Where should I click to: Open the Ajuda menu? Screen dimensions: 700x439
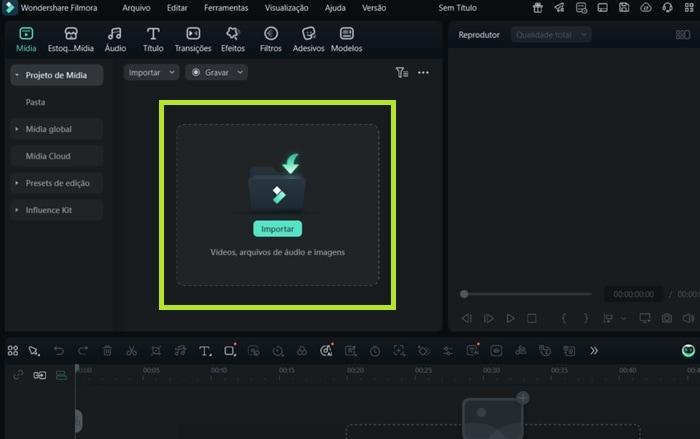pyautogui.click(x=335, y=8)
